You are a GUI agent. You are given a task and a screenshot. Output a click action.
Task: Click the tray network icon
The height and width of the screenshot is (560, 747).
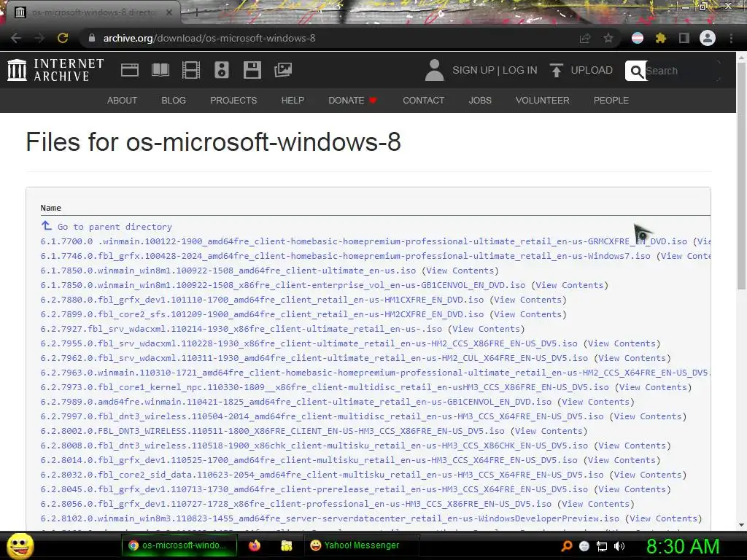pos(602,546)
